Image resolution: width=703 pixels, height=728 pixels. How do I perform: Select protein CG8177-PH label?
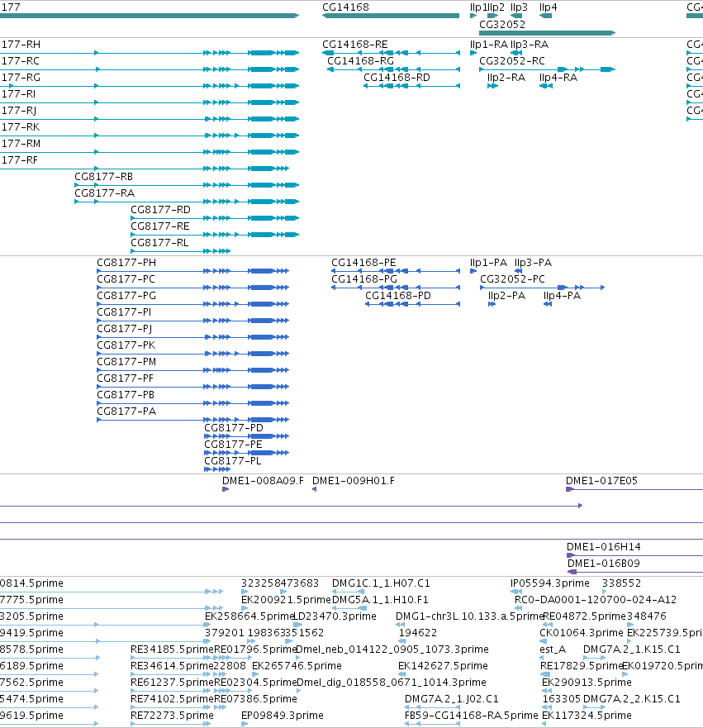point(126,263)
